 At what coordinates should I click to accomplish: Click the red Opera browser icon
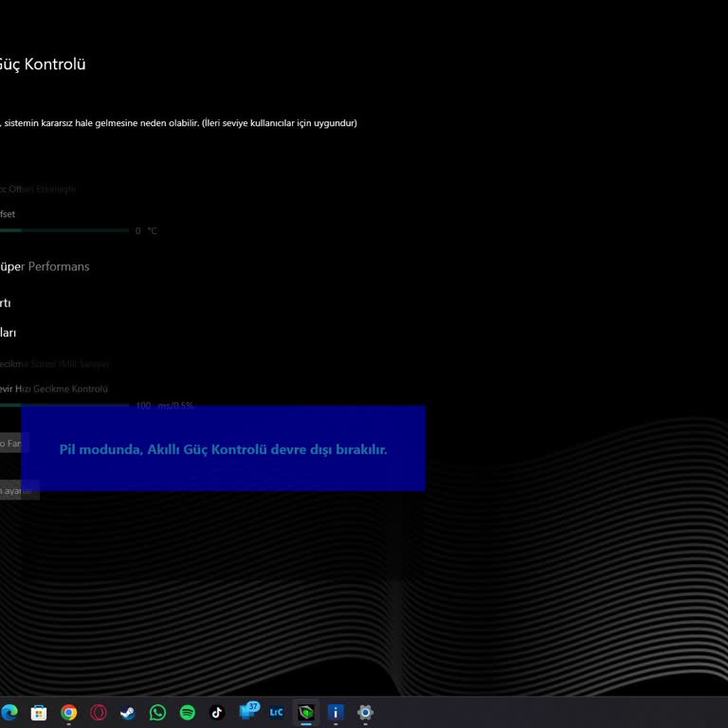pyautogui.click(x=98, y=712)
